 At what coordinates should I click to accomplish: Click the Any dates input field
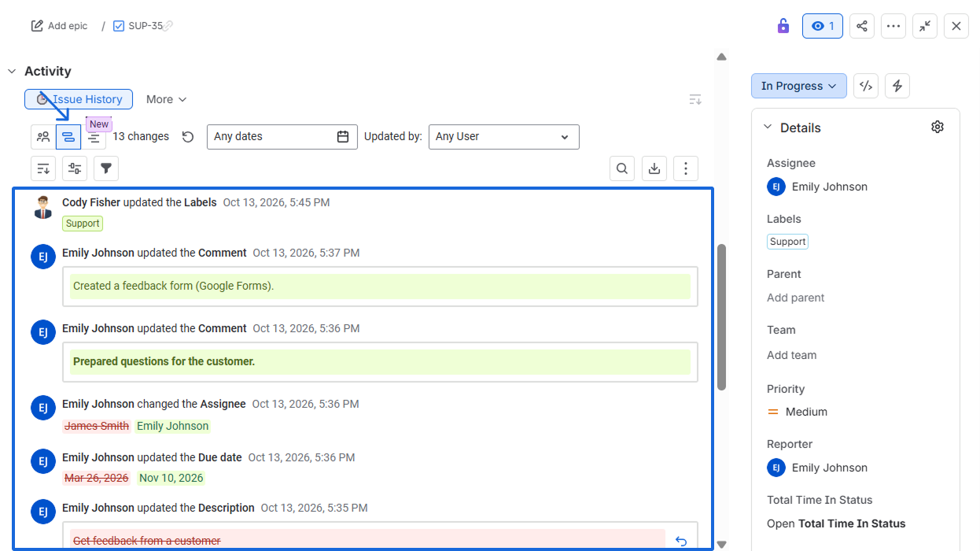pos(282,136)
